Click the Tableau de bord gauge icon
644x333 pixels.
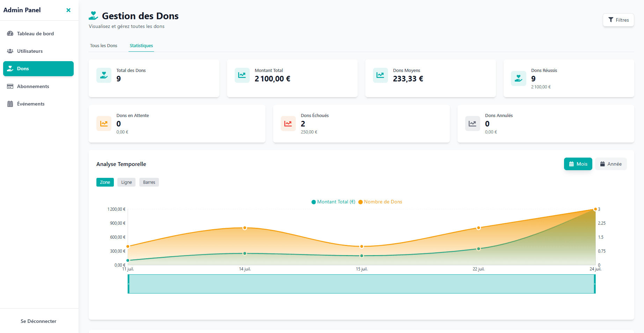10,34
